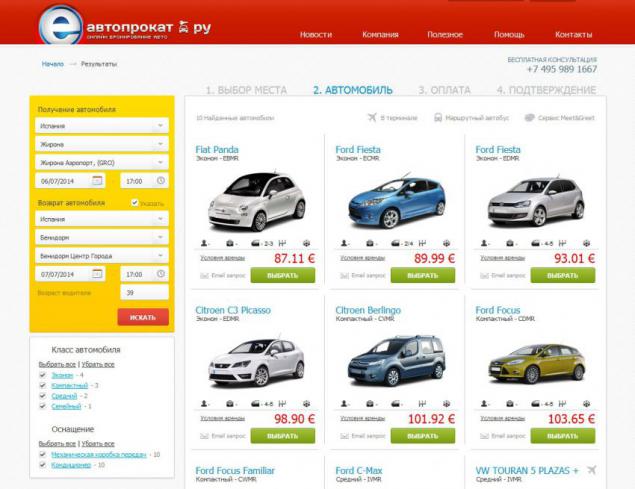Toggle Кондиционер equipment checkbox

(43, 465)
